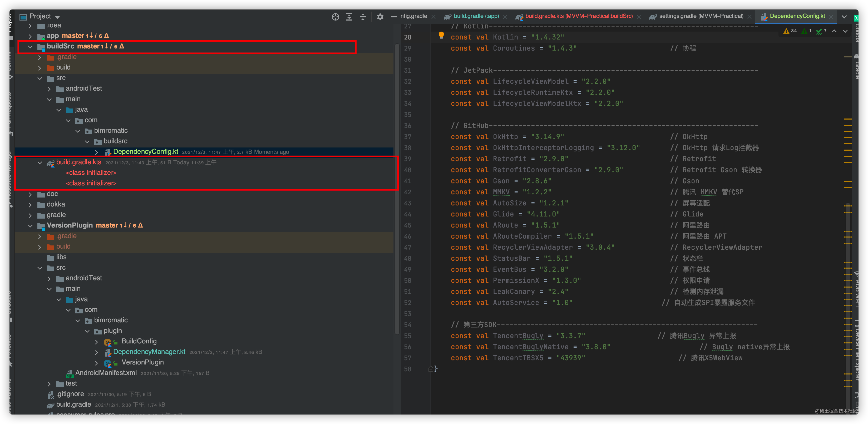Click the yellow lightbulb intention icon on line 28

[441, 35]
